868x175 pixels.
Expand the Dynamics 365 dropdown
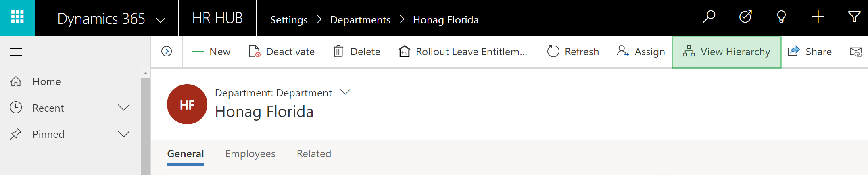pyautogui.click(x=161, y=20)
